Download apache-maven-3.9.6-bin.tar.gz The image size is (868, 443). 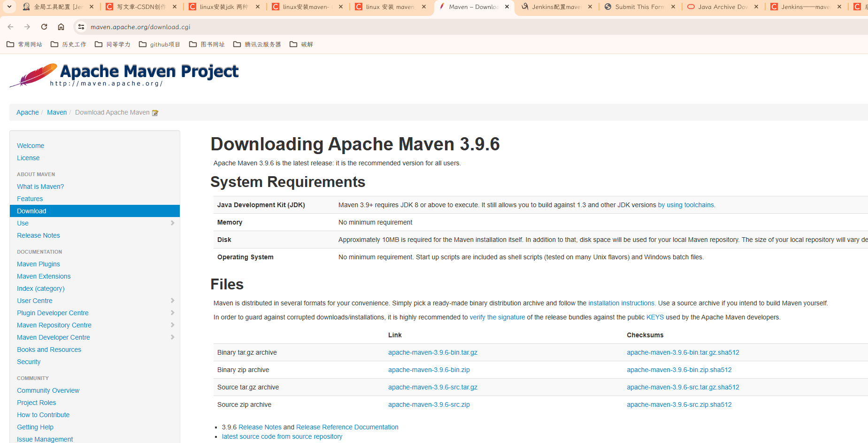click(433, 352)
